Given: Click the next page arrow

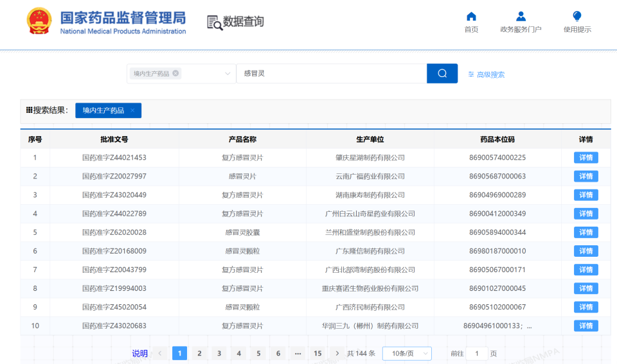Looking at the screenshot, I should 337,353.
